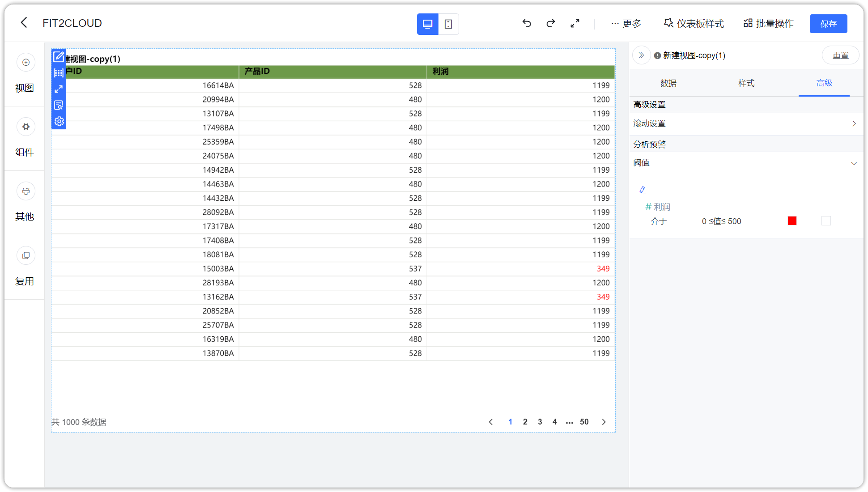Switch to the 高级 tab
Image resolution: width=868 pixels, height=492 pixels.
tap(824, 83)
